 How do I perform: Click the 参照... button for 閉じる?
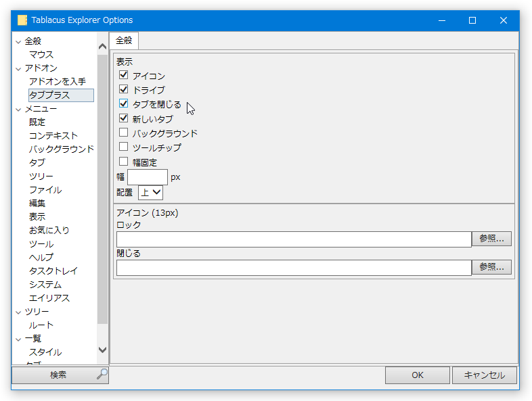pos(491,267)
